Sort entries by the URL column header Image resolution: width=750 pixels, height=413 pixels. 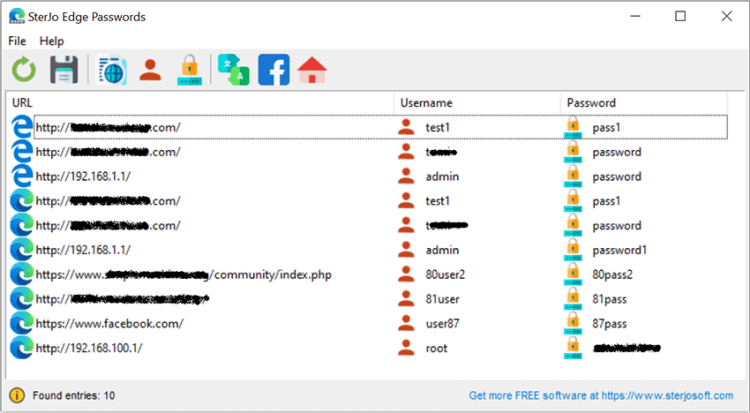(x=200, y=103)
